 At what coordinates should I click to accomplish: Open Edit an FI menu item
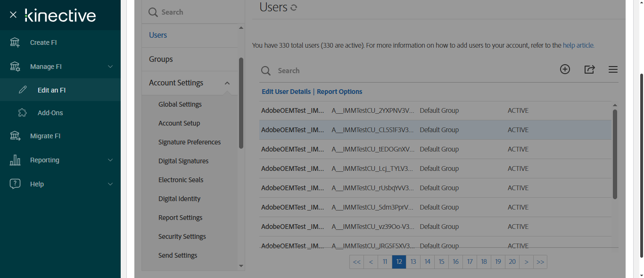(51, 90)
